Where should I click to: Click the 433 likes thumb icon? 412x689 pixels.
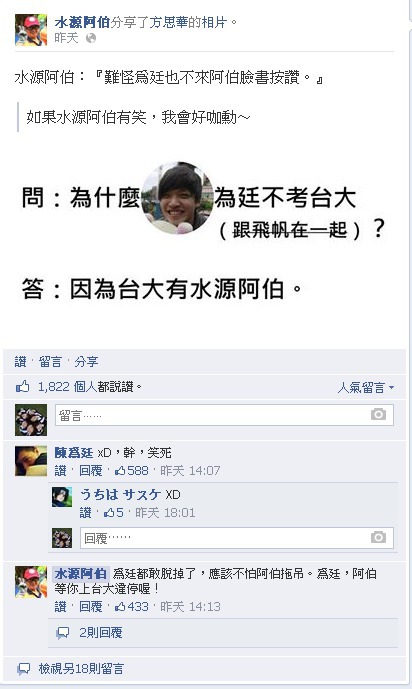tap(119, 607)
